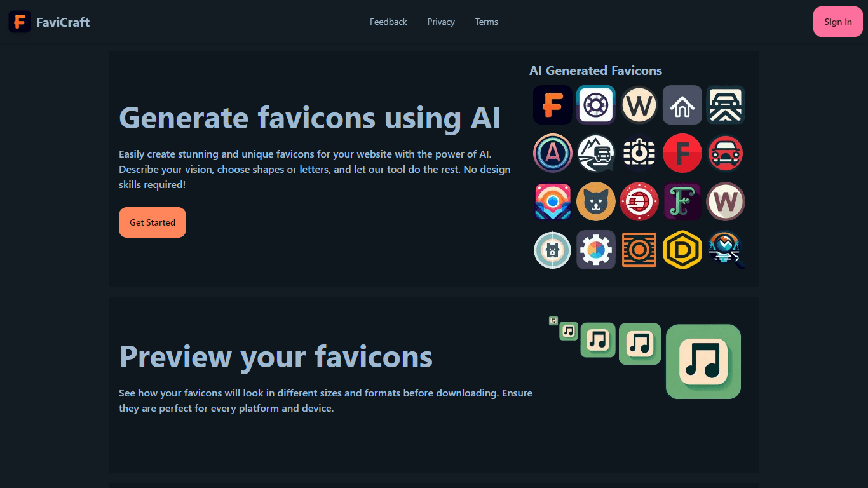Click the orange Get Started button
The image size is (868, 488).
click(x=153, y=222)
